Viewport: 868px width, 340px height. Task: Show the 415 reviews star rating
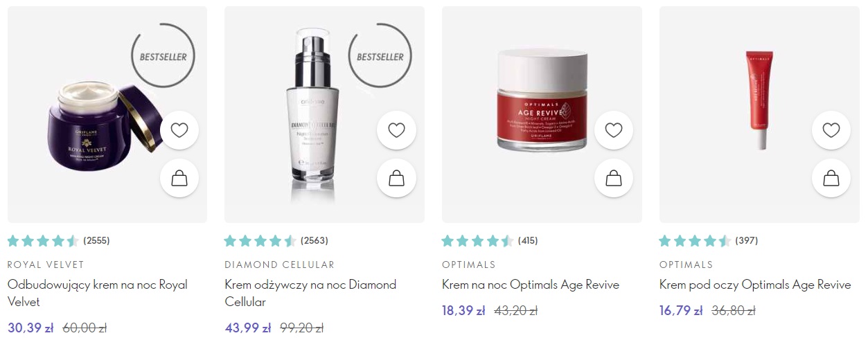[x=490, y=241]
